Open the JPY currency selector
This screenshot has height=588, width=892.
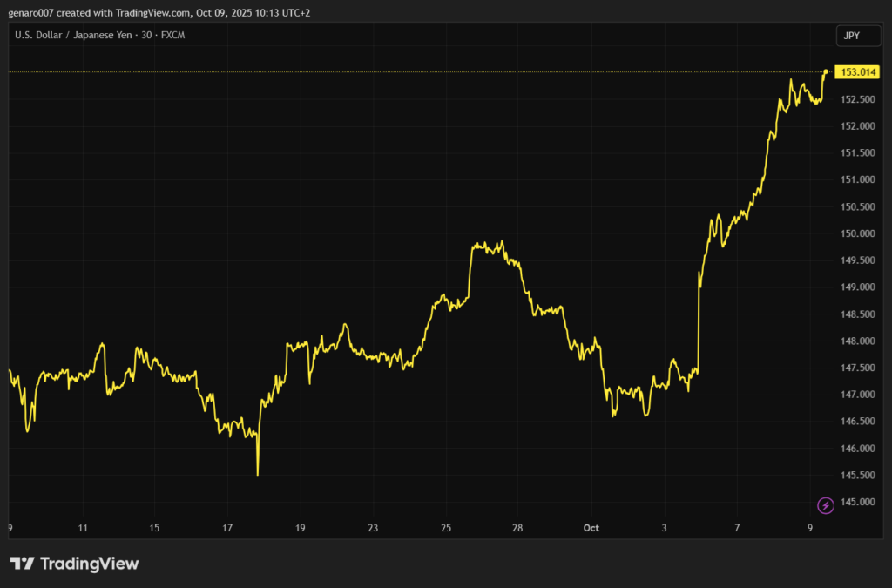pyautogui.click(x=850, y=36)
